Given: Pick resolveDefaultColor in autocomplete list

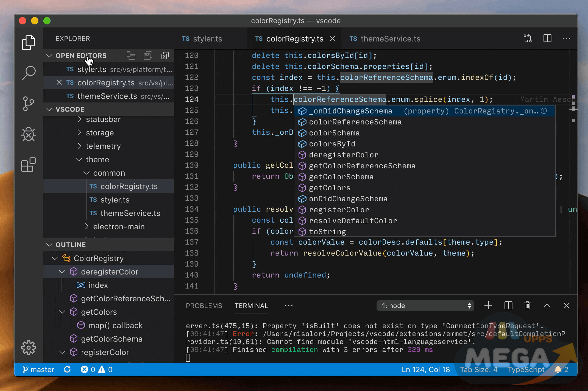Looking at the screenshot, I should point(424,221).
